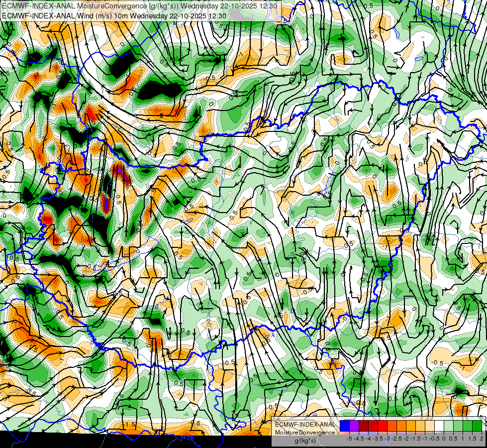Select the white legend swatch

coord(439,426)
